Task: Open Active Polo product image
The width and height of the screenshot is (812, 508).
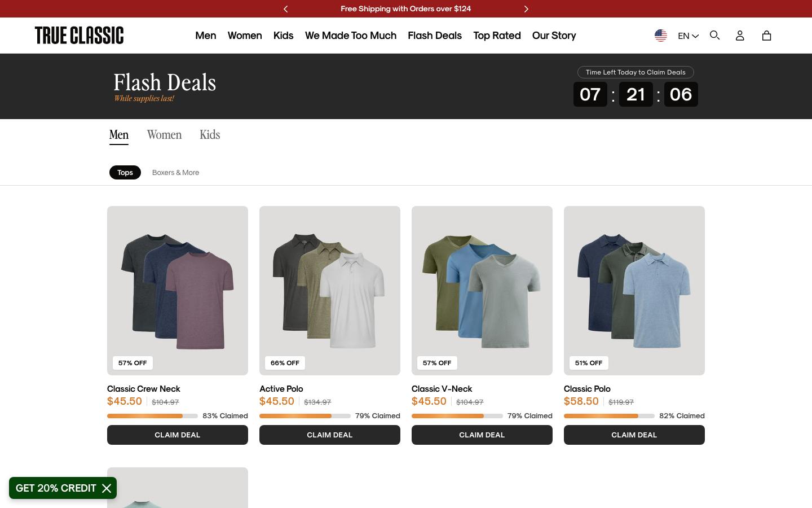Action: [x=330, y=291]
